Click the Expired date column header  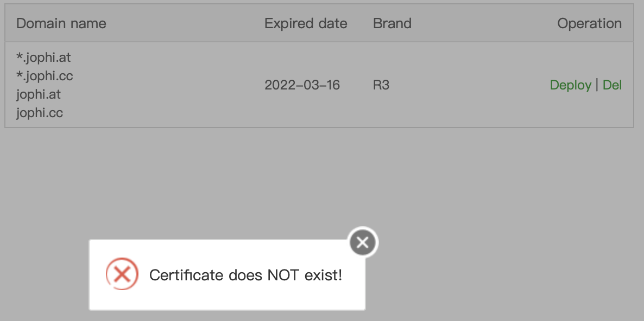306,24
